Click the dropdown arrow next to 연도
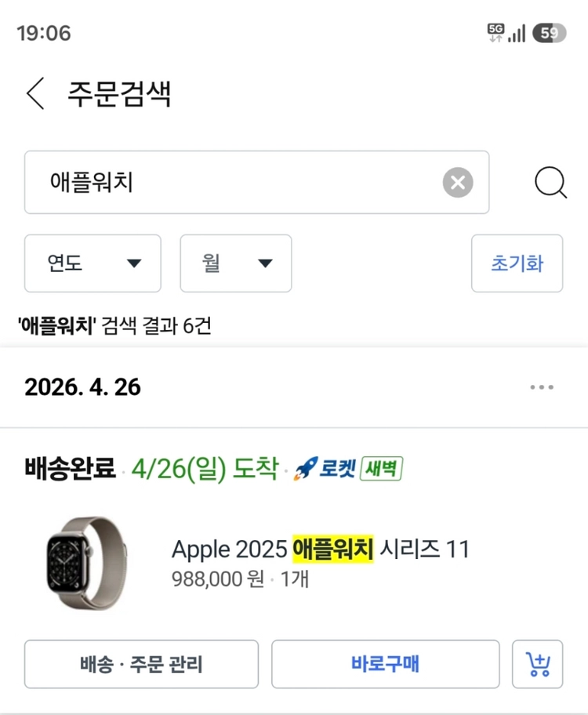588x715 pixels. (x=134, y=263)
